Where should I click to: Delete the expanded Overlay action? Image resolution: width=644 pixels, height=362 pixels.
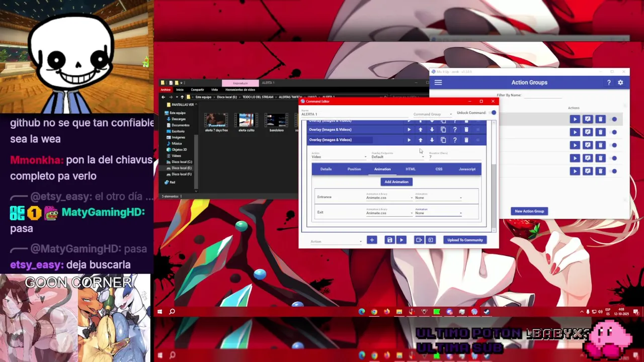[466, 140]
